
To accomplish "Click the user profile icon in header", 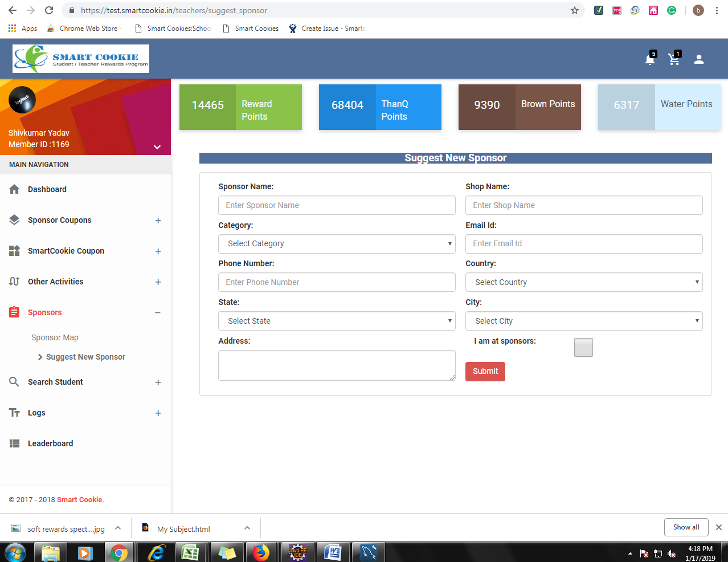I will [x=699, y=59].
